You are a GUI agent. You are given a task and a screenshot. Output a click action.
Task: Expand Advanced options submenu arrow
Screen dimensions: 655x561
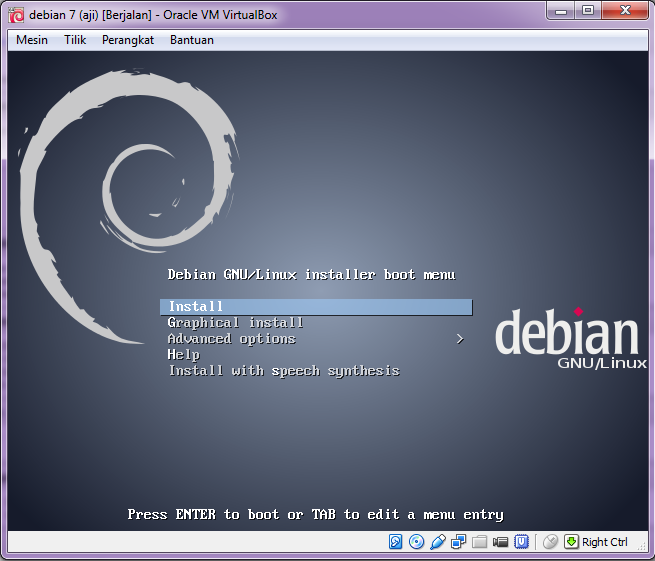[460, 339]
